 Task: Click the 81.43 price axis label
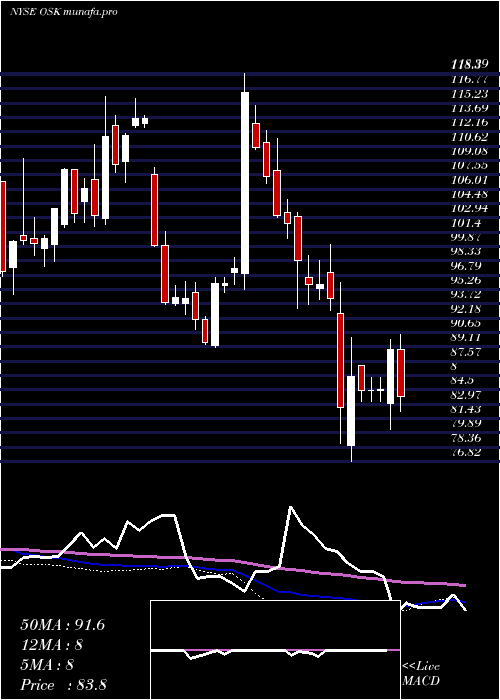[466, 409]
